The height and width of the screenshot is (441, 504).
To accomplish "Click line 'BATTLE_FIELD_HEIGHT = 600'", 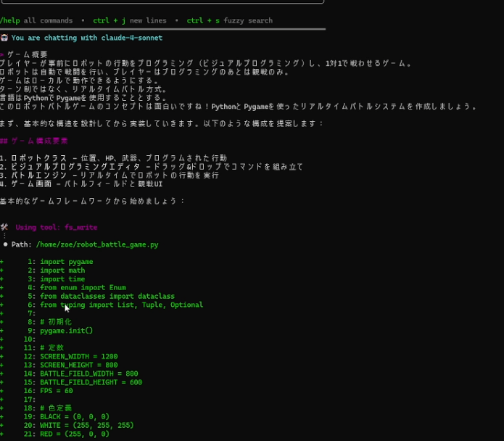I will pyautogui.click(x=91, y=382).
